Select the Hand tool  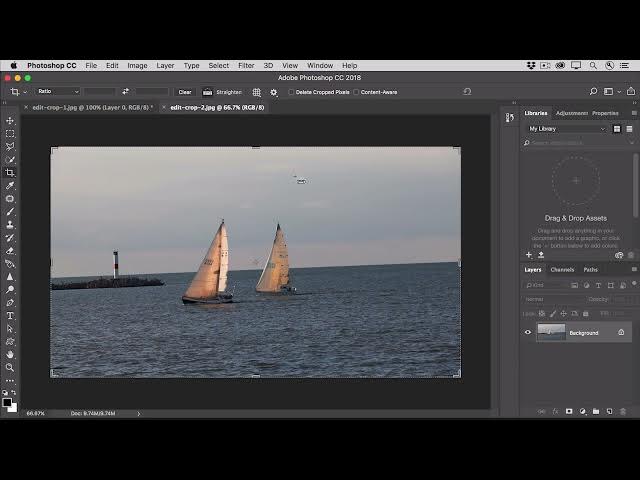(10, 354)
